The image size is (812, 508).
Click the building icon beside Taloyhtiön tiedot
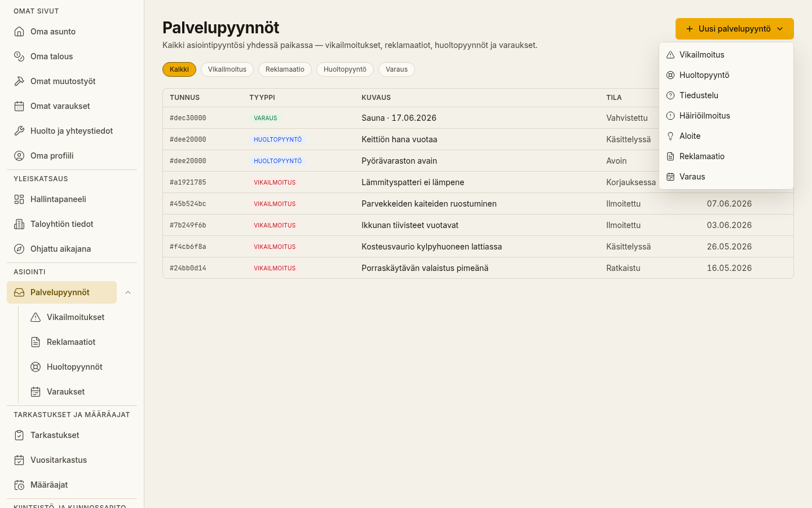(19, 224)
